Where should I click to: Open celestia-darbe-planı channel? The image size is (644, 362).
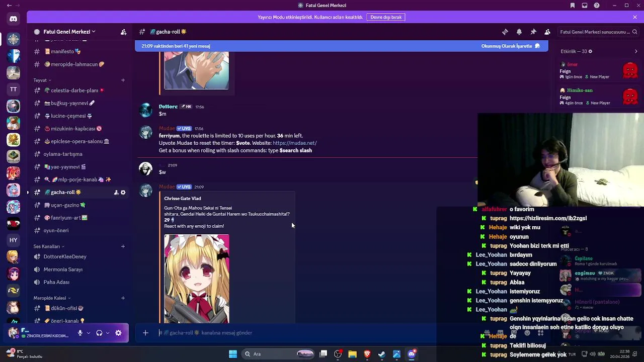tap(79, 90)
